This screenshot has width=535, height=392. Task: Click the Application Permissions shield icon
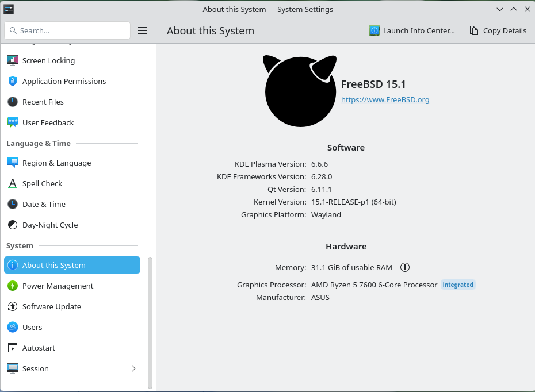coord(13,81)
